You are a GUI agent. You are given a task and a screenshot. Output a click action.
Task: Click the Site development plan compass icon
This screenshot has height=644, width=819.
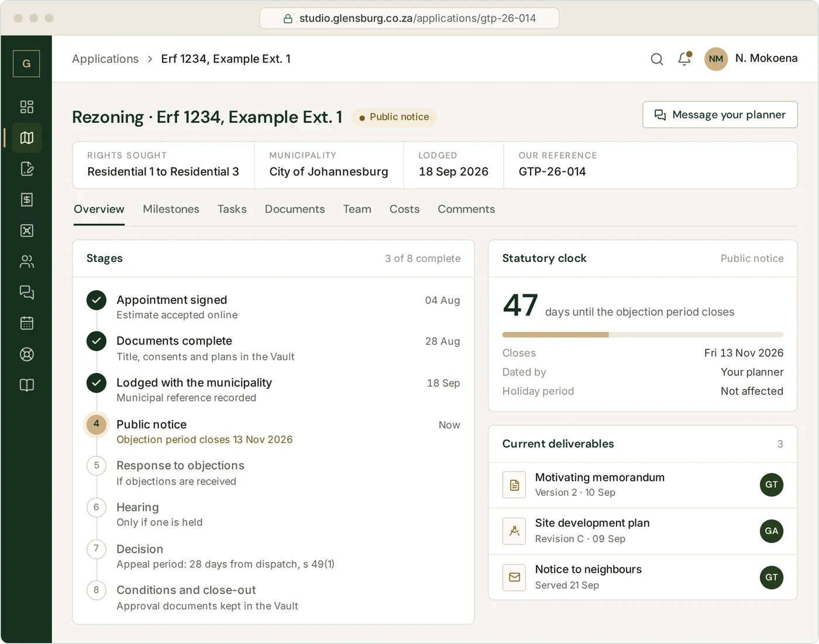tap(514, 531)
